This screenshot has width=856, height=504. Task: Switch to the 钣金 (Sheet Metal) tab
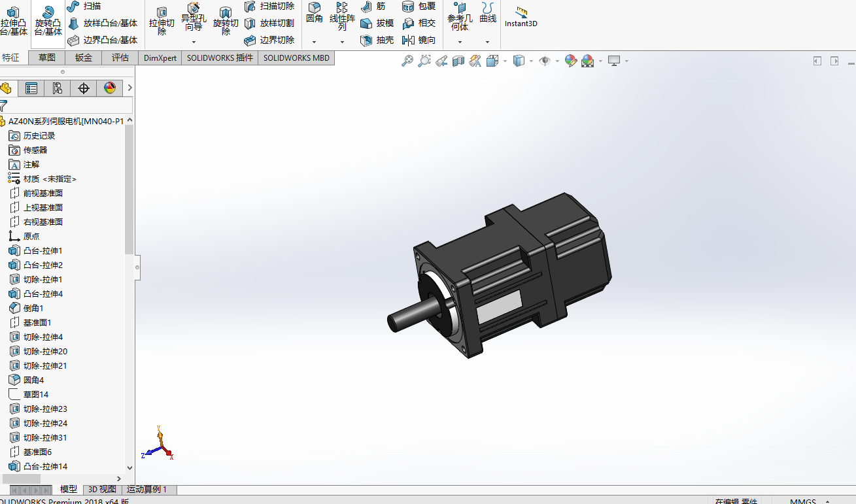[x=83, y=58]
